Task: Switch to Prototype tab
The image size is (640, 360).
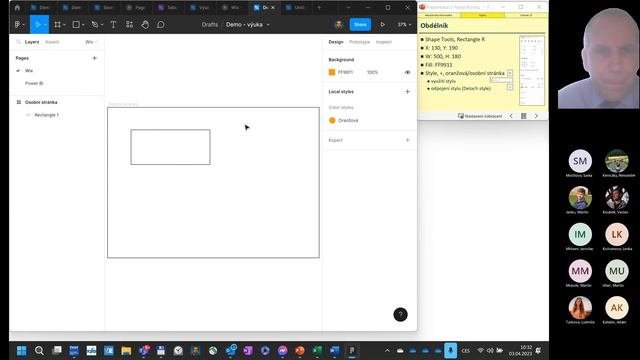Action: click(360, 42)
